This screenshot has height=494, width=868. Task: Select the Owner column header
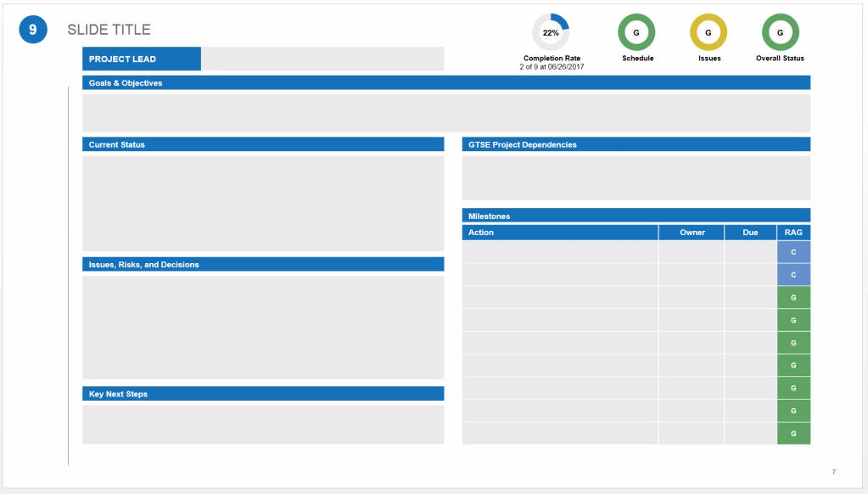[x=692, y=233]
